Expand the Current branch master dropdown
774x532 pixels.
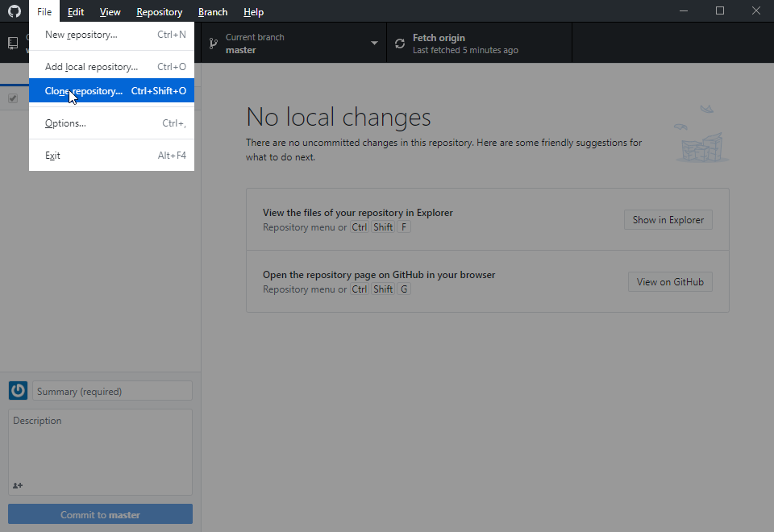point(293,43)
